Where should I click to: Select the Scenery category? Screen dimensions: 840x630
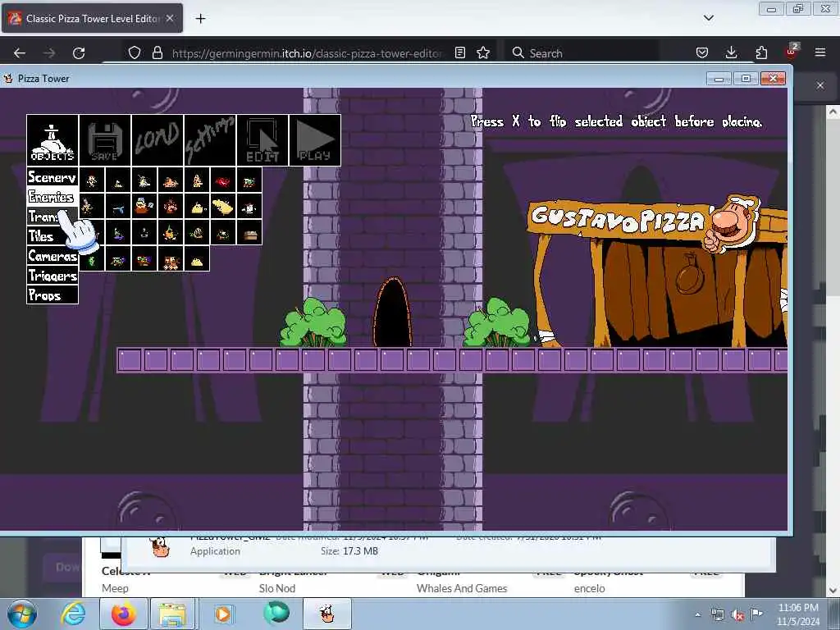point(52,177)
